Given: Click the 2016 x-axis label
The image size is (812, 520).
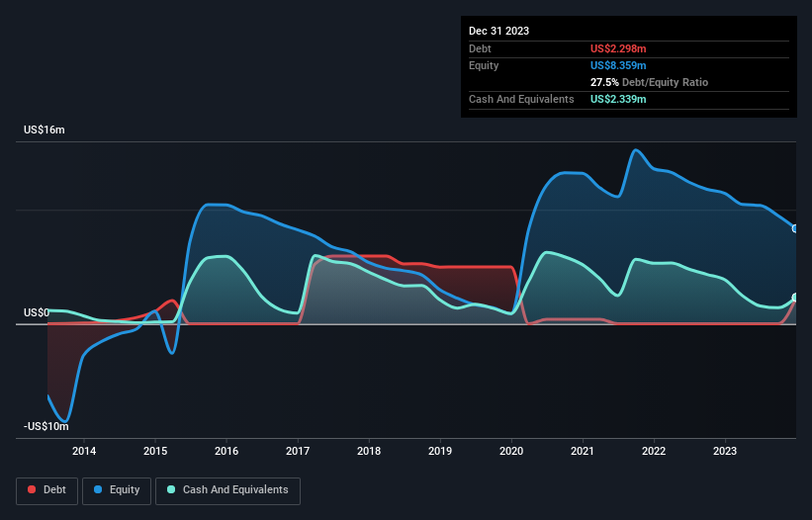Looking at the screenshot, I should (x=226, y=451).
